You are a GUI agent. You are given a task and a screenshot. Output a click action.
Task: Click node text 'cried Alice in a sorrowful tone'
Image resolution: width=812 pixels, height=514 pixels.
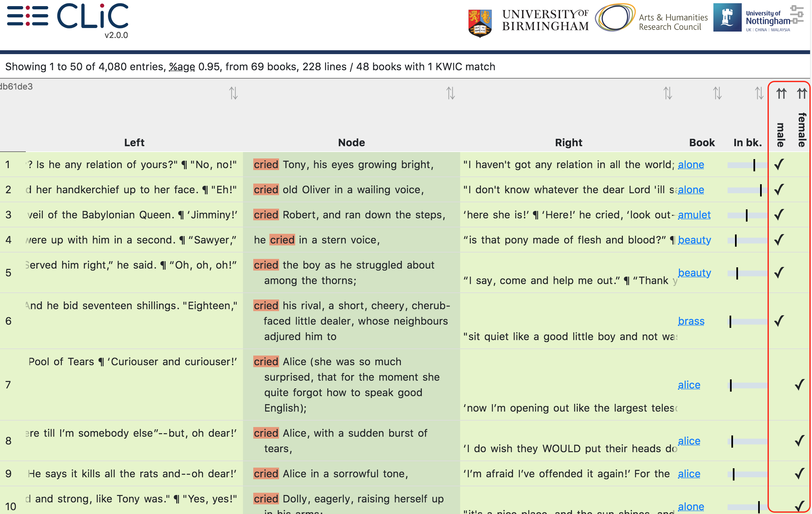tap(331, 474)
